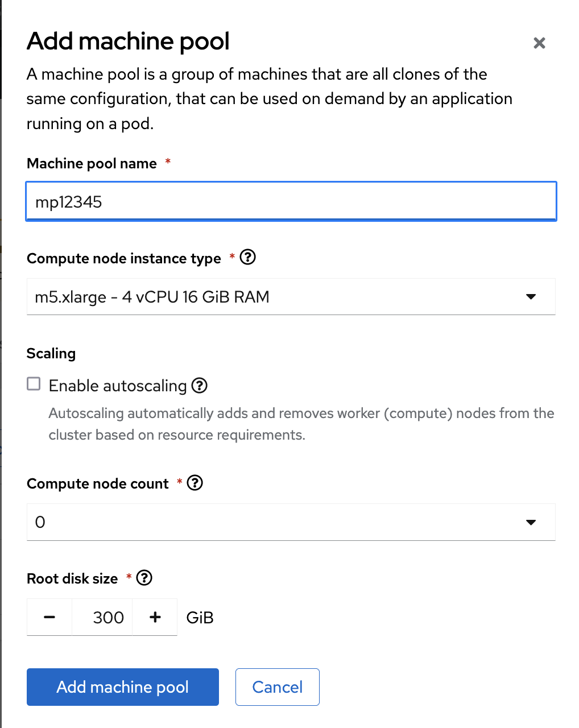Image resolution: width=579 pixels, height=728 pixels.
Task: Click the Enable autoscaling label text
Action: [x=118, y=386]
